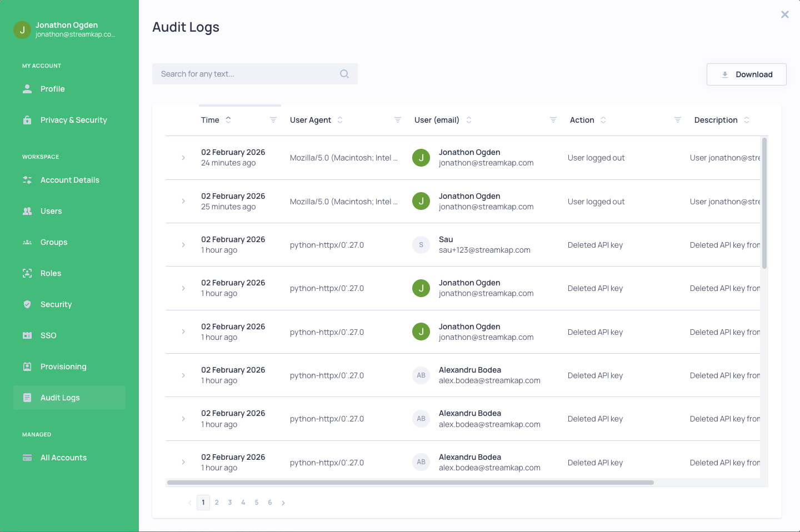
Task: Click the search magnifier icon
Action: 344,74
